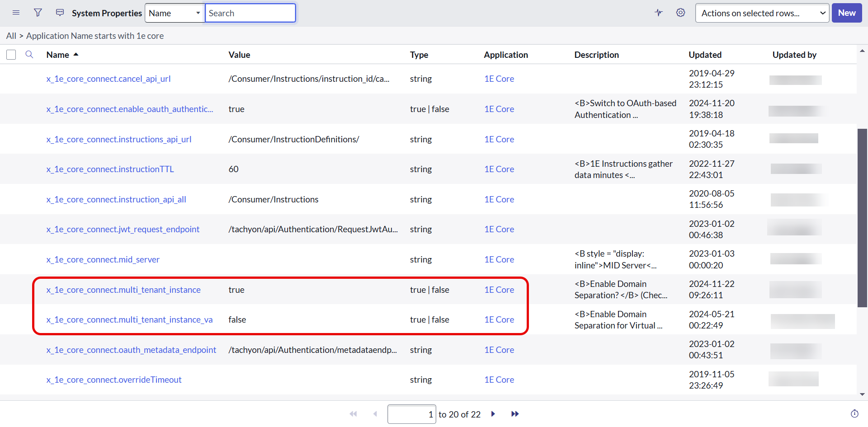This screenshot has width=868, height=427.
Task: Open the list hamburger menu icon
Action: coord(16,13)
